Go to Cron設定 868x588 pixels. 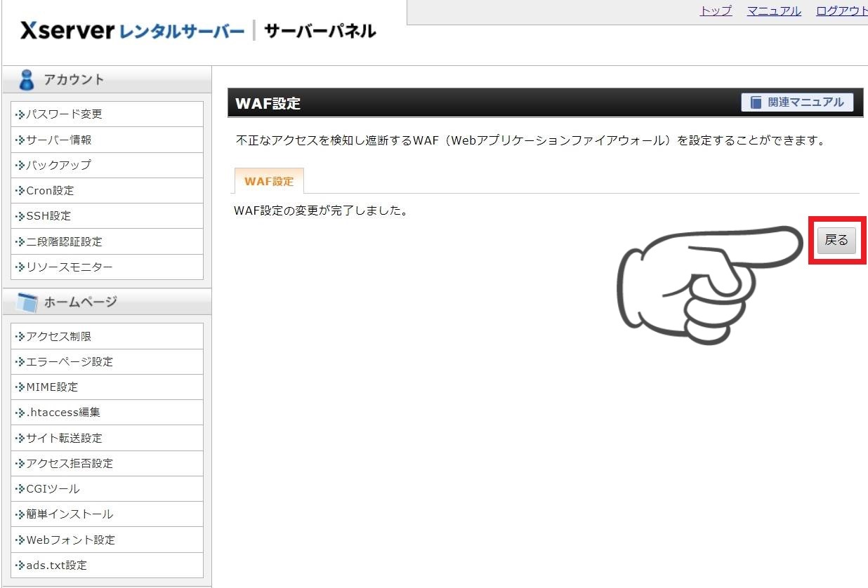50,190
